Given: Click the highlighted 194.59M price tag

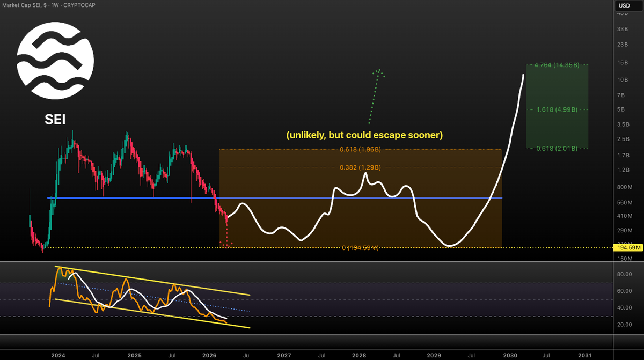Looking at the screenshot, I should point(628,247).
